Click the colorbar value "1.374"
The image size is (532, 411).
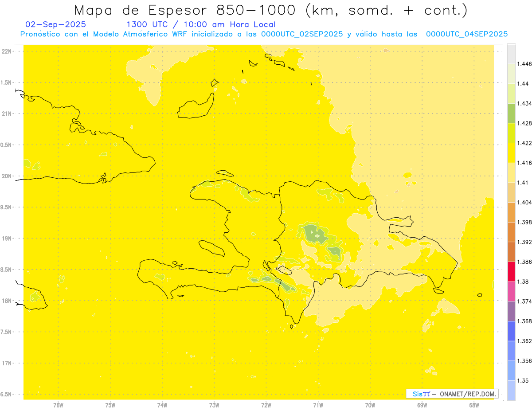tap(525, 301)
